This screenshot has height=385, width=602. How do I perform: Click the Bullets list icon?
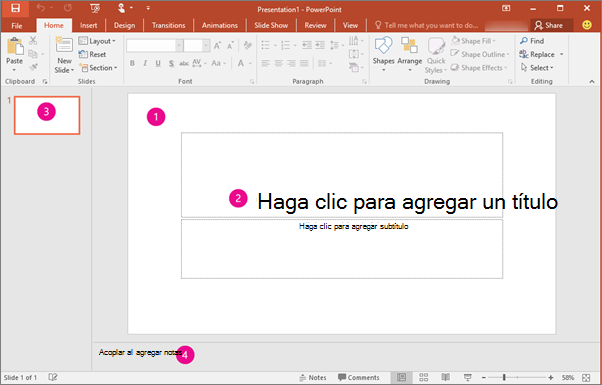266,45
